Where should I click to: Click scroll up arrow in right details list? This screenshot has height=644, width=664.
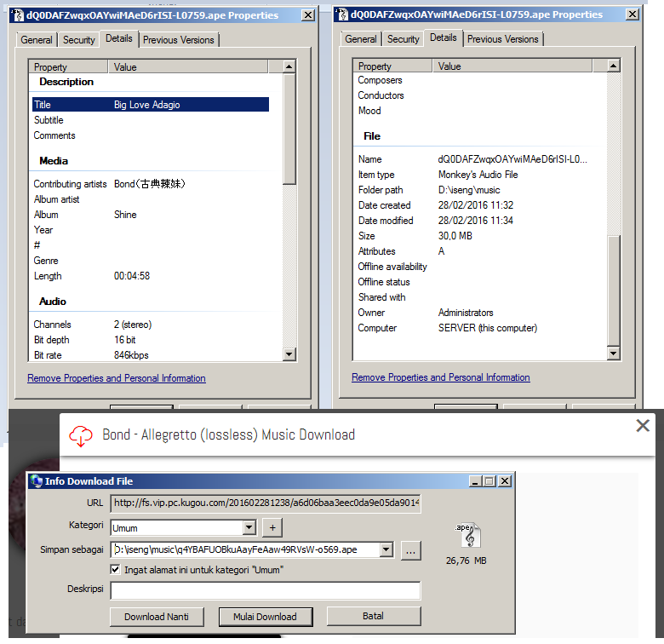point(613,66)
